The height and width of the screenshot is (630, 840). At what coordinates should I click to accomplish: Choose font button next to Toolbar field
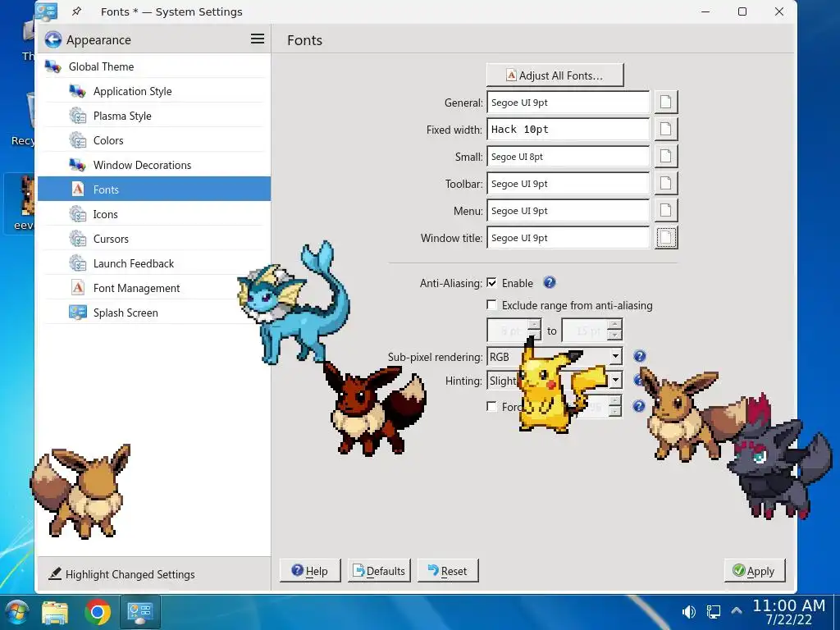pyautogui.click(x=666, y=183)
